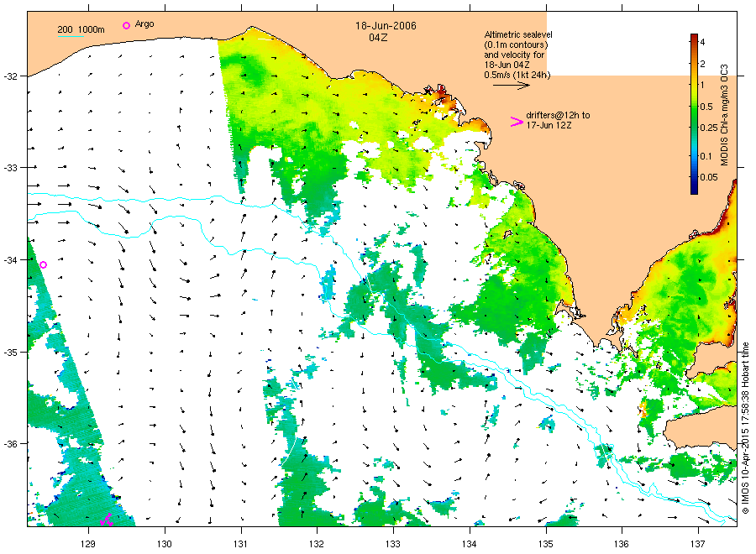
Task: Click the latitude label '-34'
Action: pyautogui.click(x=11, y=260)
